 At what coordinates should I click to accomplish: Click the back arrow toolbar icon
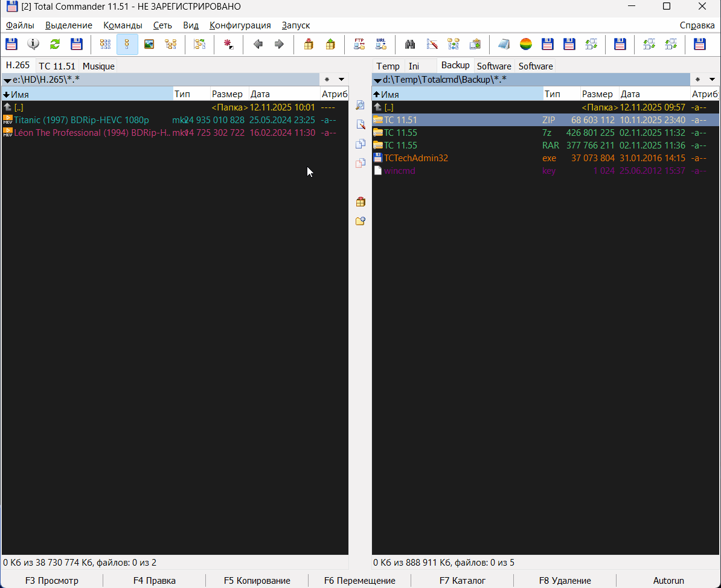pyautogui.click(x=258, y=44)
